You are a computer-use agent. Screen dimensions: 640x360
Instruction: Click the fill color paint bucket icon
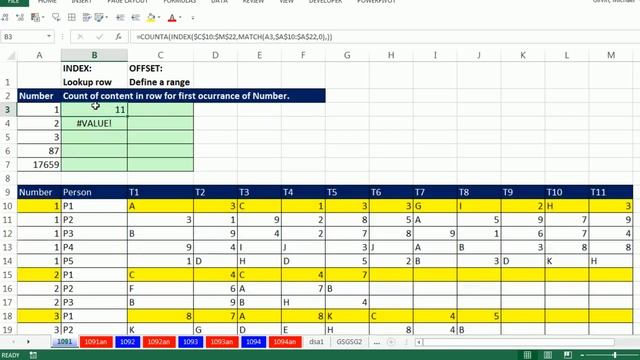(151, 18)
